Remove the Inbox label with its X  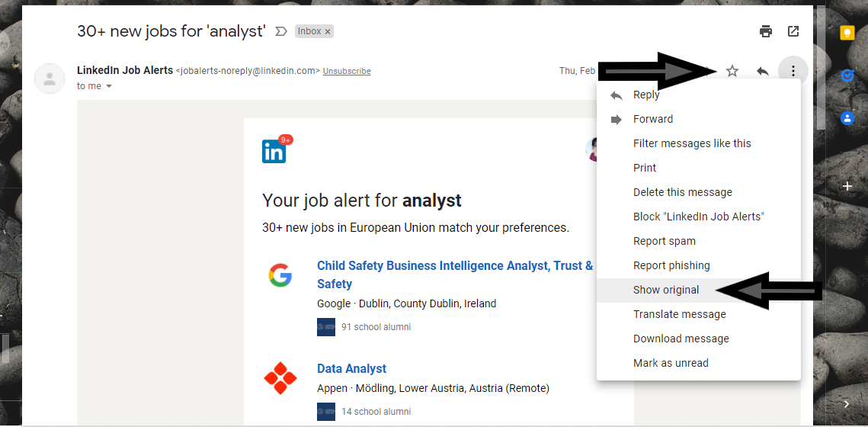coord(328,32)
